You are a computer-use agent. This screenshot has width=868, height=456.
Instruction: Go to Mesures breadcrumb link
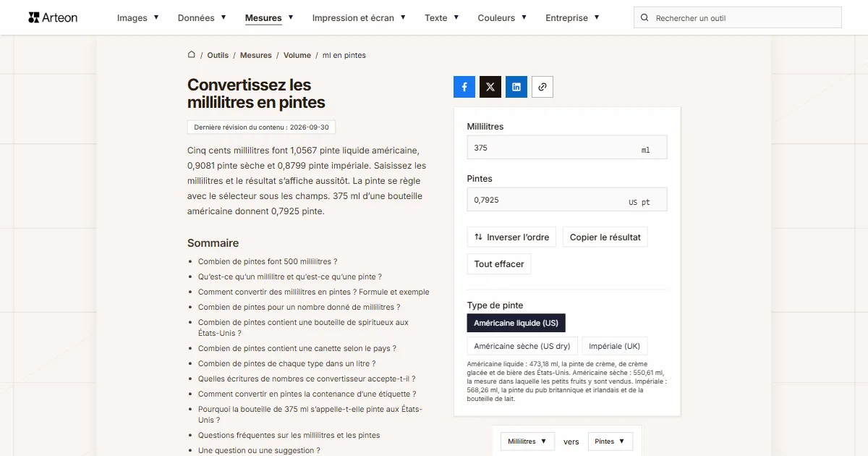256,55
